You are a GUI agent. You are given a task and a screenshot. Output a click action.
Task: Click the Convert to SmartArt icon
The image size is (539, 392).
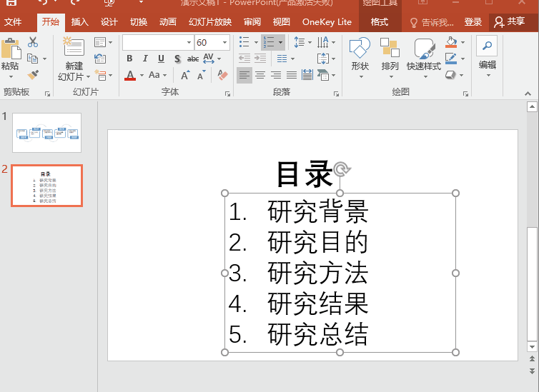coord(323,75)
